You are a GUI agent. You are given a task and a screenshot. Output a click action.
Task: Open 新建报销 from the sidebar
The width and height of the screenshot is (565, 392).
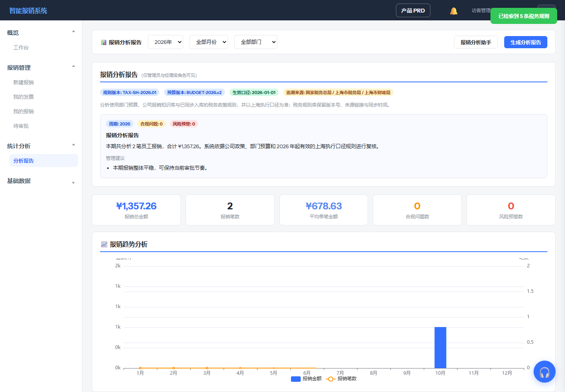24,82
